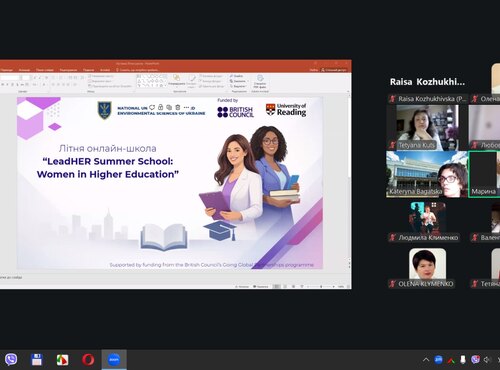Click the copy icon on slide toolbar
Viewport: 500px width, 370px height.
(x=169, y=107)
